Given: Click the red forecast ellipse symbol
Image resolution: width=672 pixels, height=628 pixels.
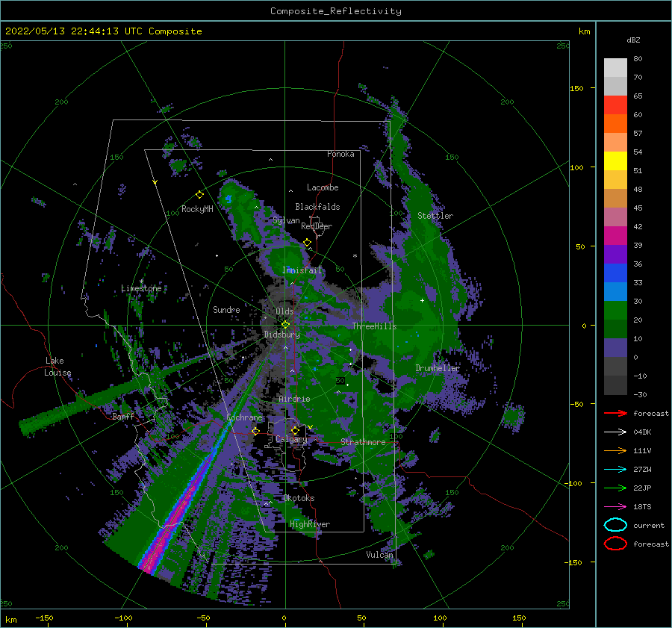Looking at the screenshot, I should (x=615, y=544).
